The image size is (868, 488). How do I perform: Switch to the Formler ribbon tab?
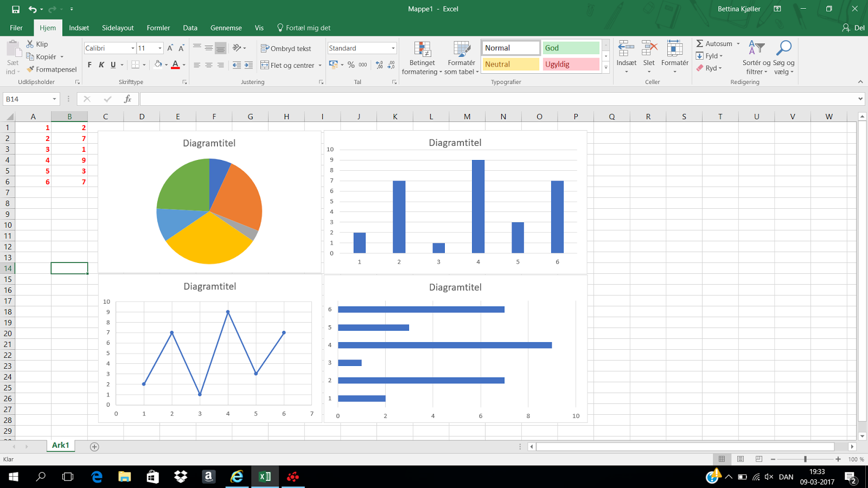tap(158, 28)
